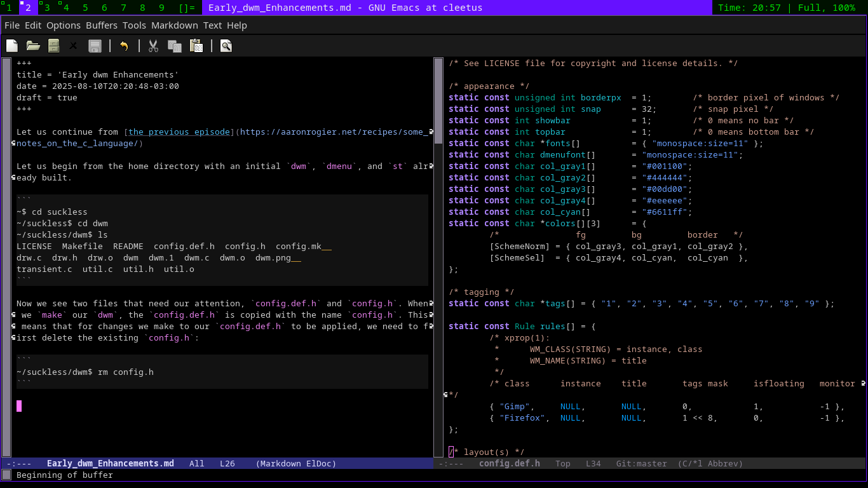
Task: Open the Dired directory cabinet icon
Action: 54,46
